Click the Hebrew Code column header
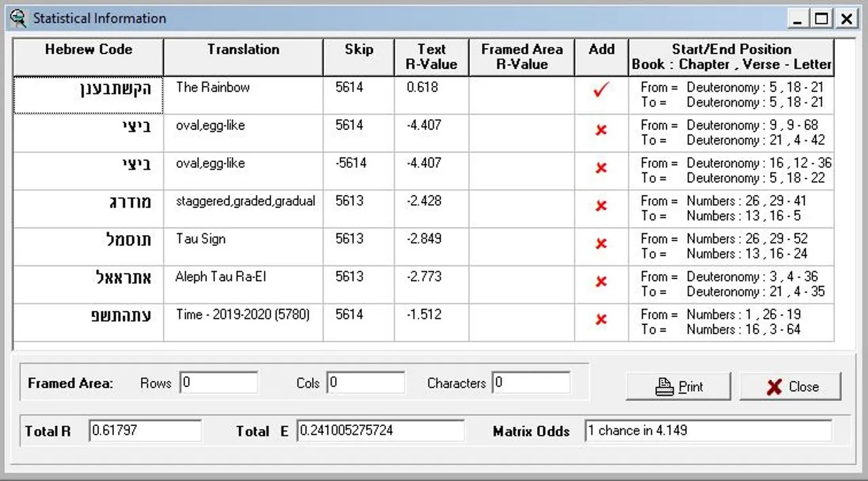 pyautogui.click(x=88, y=57)
